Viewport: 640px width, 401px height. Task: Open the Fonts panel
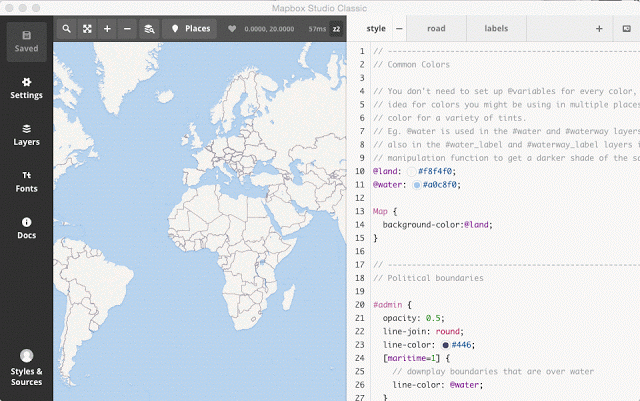click(27, 182)
